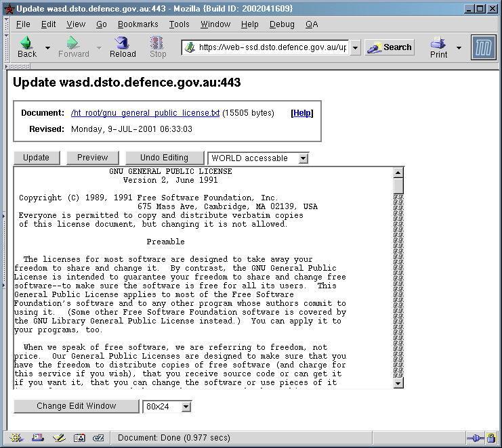Viewport: 502px width, 448px height.
Task: Click the Stop loading icon
Action: pos(158,47)
